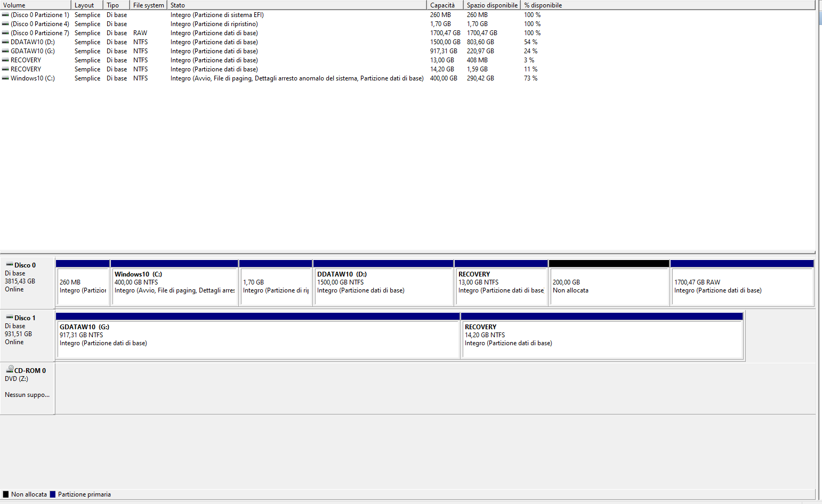Select the DDATAW10 (D:) partition block on Disco 0
822x504 pixels.
[383, 283]
